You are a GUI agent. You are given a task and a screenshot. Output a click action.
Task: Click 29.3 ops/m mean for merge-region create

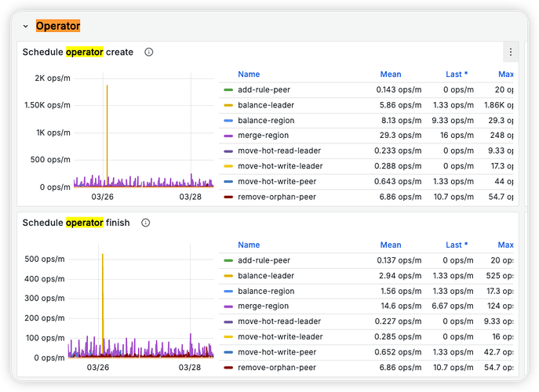(400, 136)
